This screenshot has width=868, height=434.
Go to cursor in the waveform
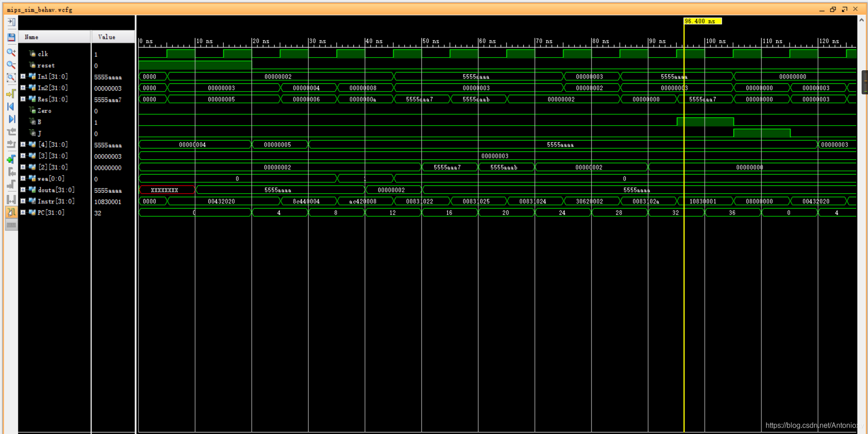click(x=11, y=93)
